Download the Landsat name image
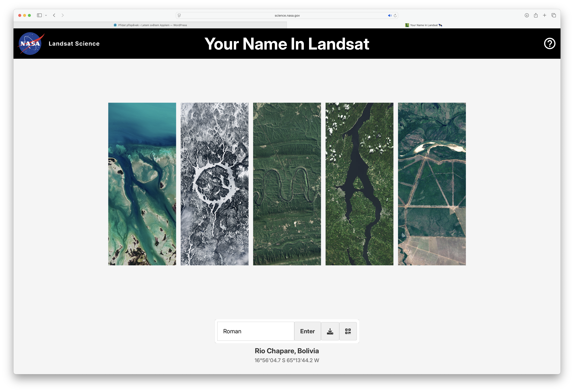 330,331
